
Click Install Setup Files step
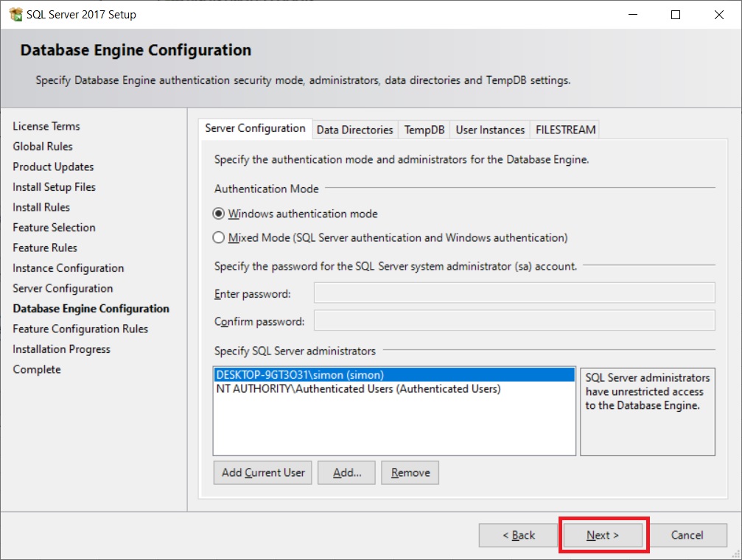[x=54, y=187]
